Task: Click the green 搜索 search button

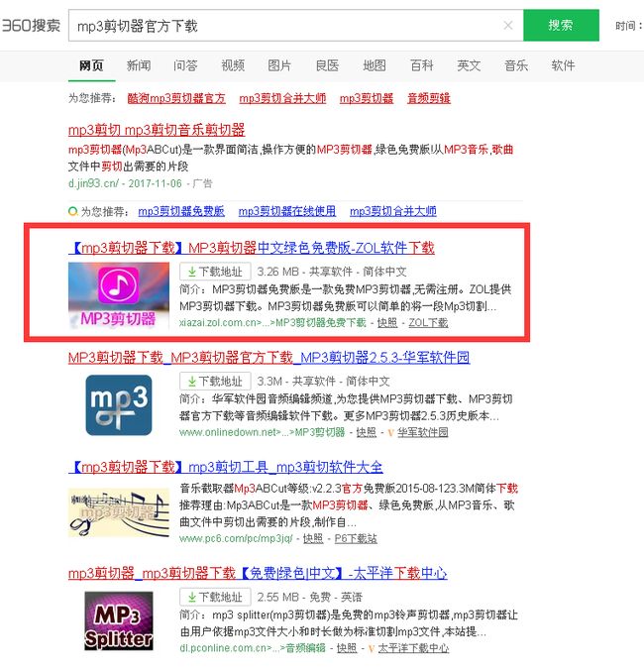Action: (561, 25)
